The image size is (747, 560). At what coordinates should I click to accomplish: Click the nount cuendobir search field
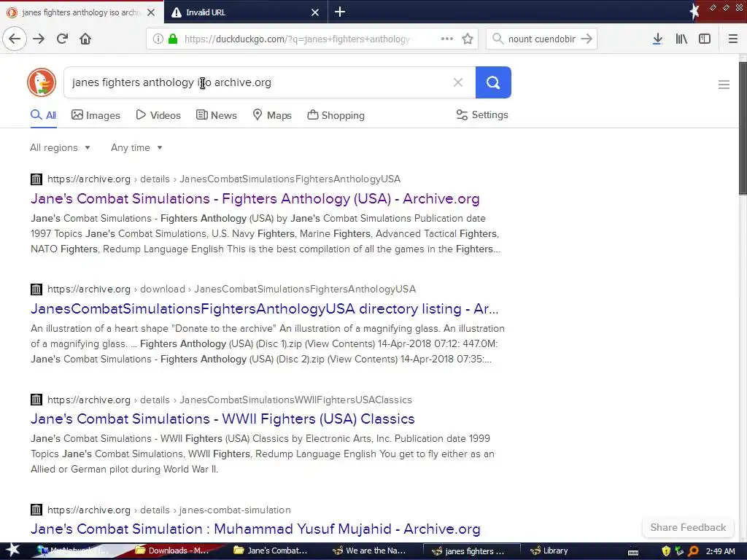pyautogui.click(x=542, y=39)
